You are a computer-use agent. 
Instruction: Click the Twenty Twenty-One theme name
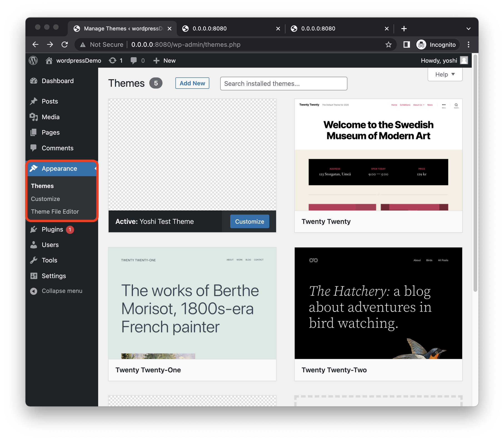(148, 370)
